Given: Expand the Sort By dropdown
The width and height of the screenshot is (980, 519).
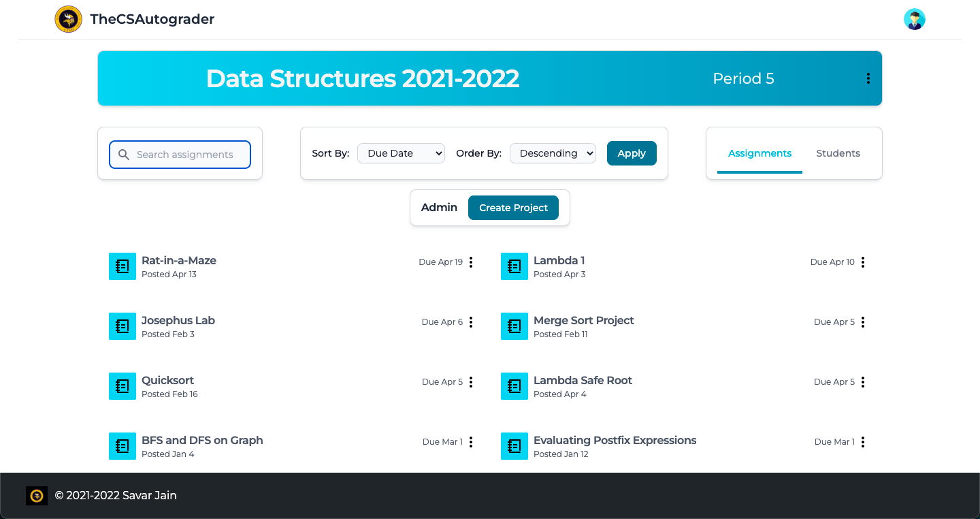Looking at the screenshot, I should 401,153.
